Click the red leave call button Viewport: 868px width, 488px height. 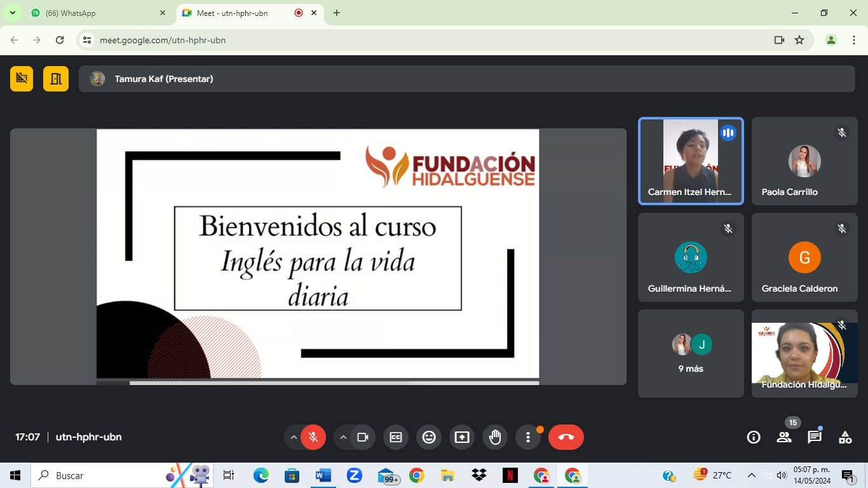(x=566, y=437)
